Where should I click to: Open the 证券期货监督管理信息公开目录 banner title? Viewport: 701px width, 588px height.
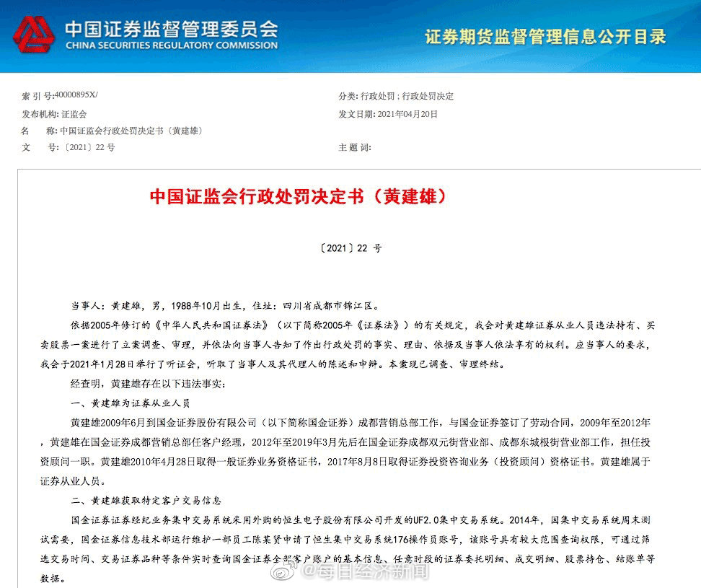545,37
